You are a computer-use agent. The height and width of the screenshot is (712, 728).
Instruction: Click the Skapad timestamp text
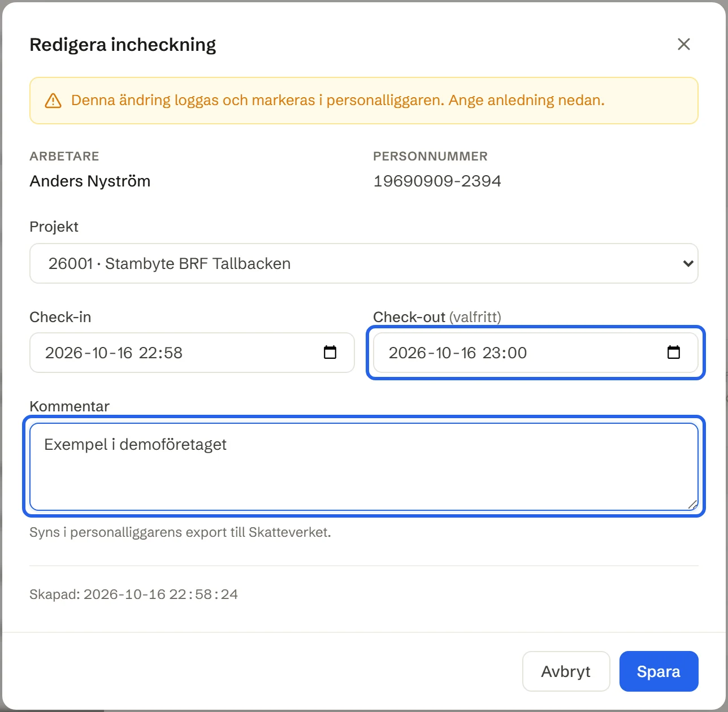[134, 594]
